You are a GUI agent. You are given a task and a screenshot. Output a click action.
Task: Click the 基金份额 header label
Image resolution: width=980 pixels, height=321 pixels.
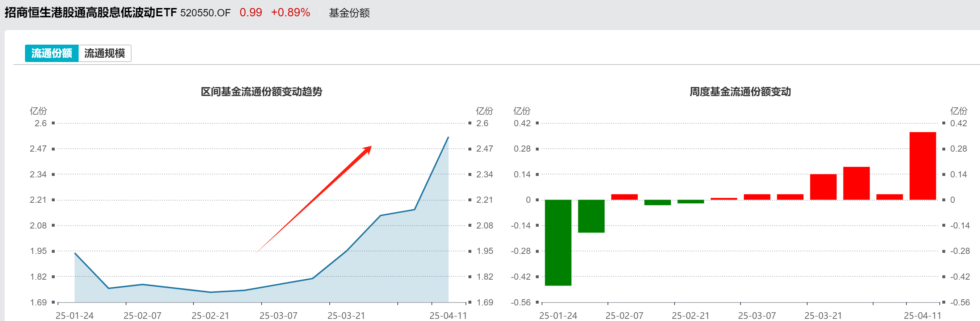point(349,13)
